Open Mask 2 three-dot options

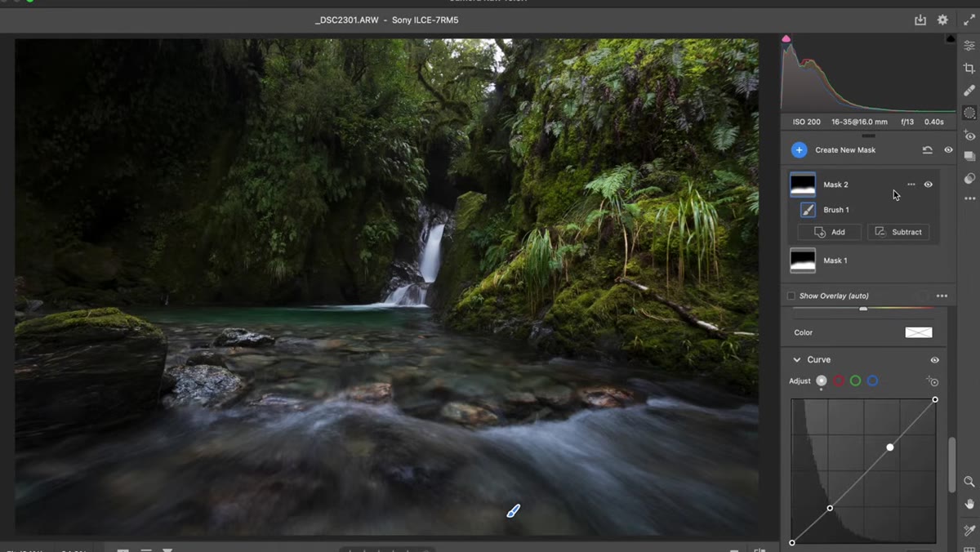click(x=911, y=185)
